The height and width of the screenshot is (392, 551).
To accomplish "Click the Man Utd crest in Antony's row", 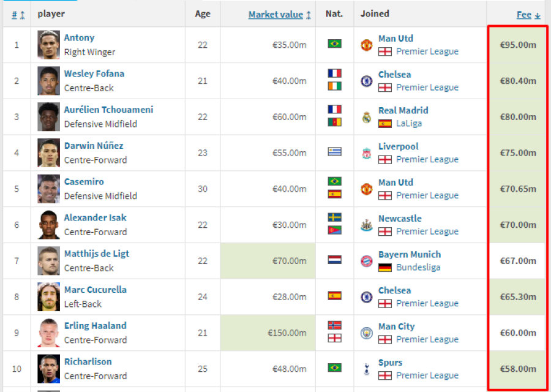I will click(367, 45).
